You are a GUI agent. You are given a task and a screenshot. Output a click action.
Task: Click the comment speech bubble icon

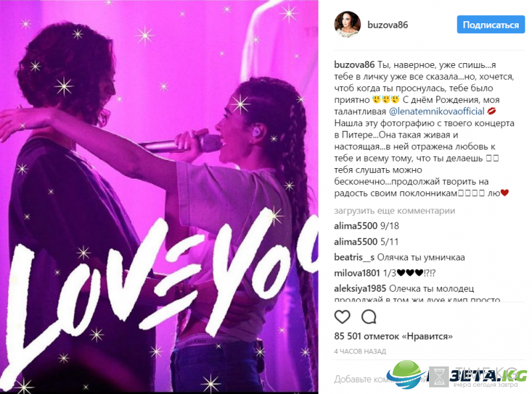(x=368, y=317)
